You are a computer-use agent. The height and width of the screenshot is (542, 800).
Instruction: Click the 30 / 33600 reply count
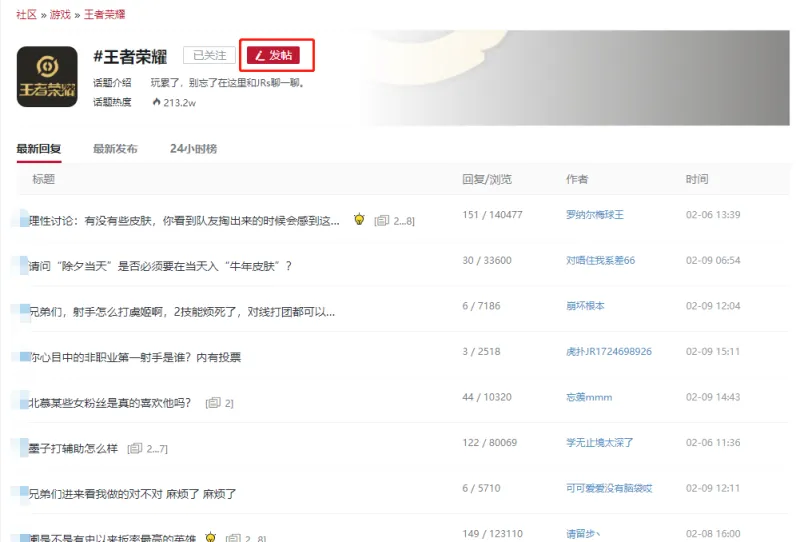click(487, 260)
